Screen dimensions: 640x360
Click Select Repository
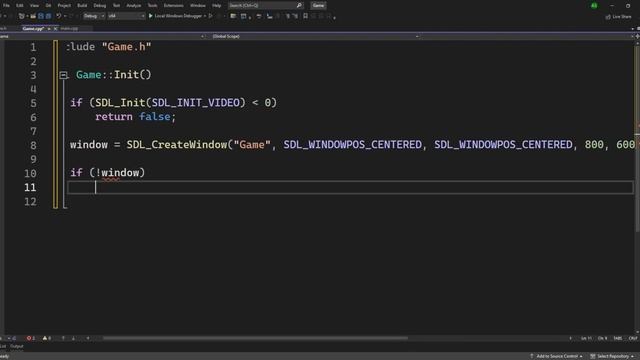coord(612,356)
